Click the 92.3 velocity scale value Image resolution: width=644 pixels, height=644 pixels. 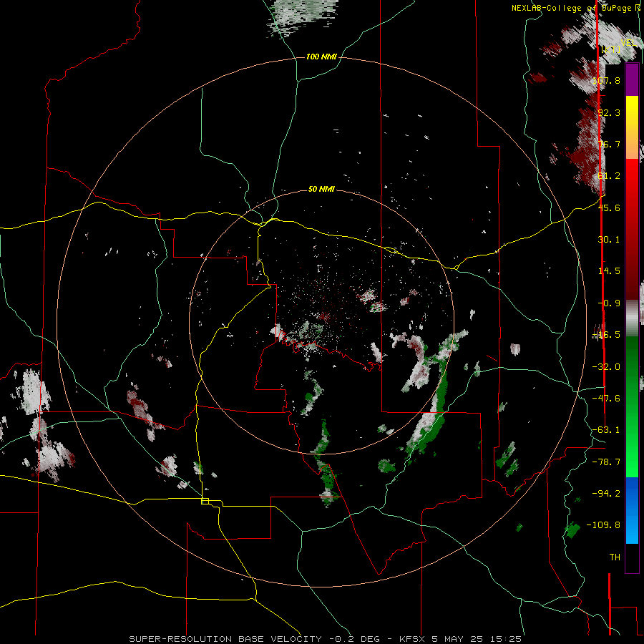609,112
